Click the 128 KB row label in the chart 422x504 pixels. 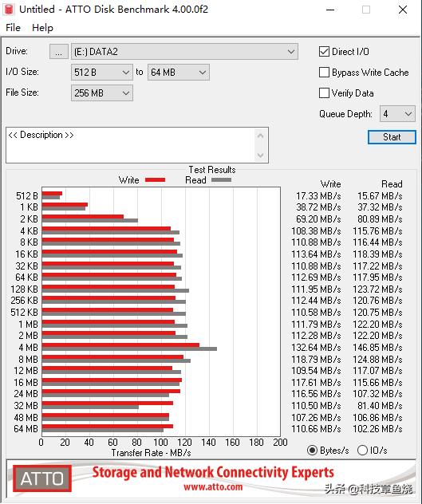[x=25, y=289]
